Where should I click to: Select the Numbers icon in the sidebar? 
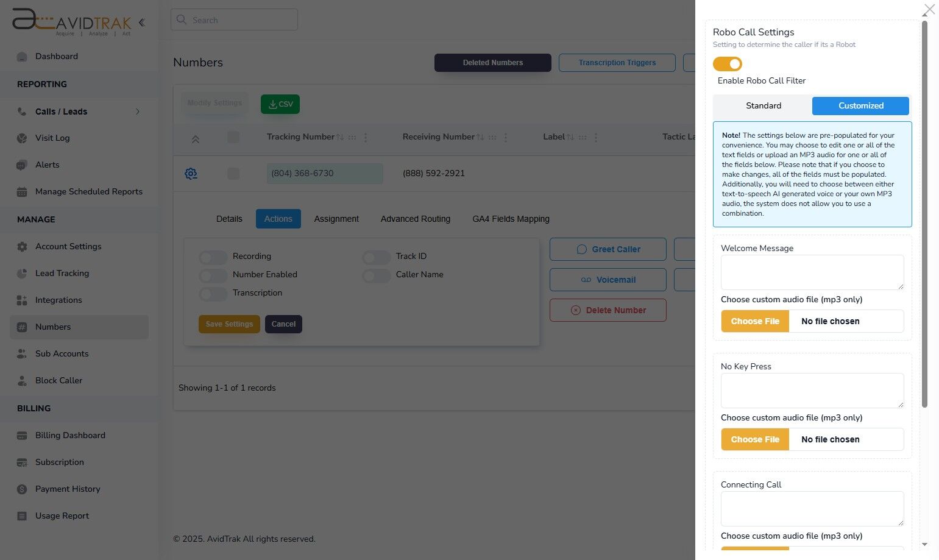click(21, 327)
